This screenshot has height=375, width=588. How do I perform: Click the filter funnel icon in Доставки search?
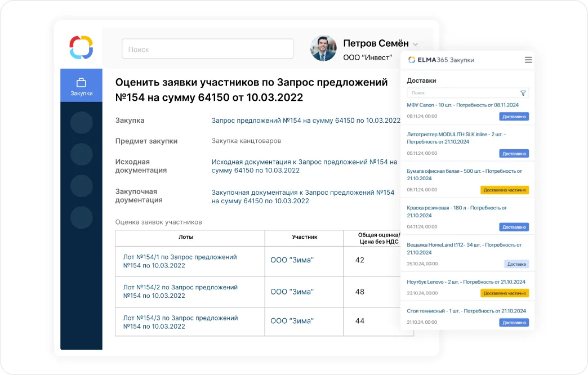(523, 93)
